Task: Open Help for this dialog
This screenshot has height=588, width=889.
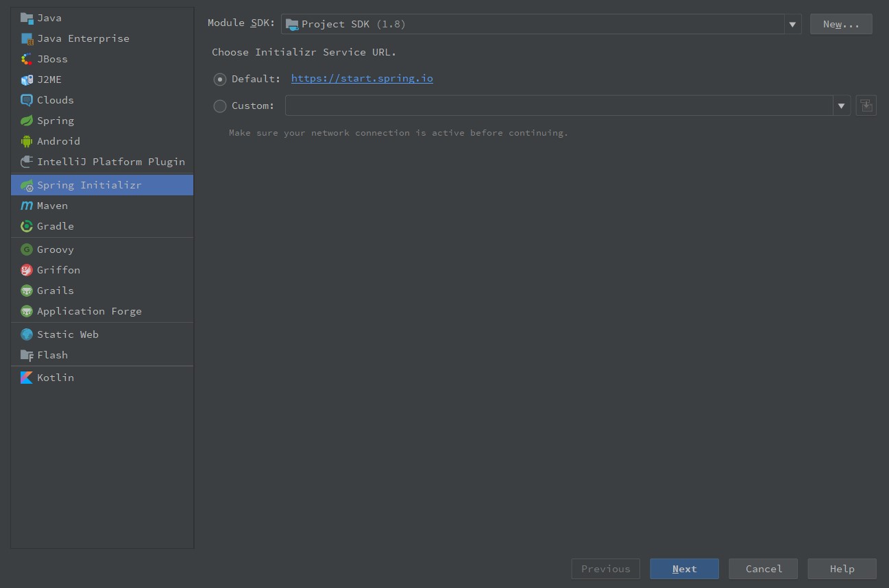Action: coord(842,569)
